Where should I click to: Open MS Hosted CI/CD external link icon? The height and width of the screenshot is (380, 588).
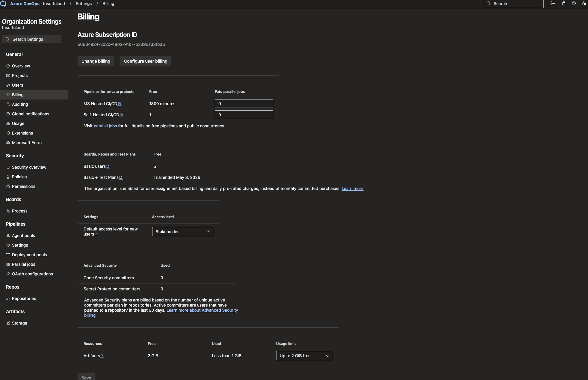pos(120,104)
